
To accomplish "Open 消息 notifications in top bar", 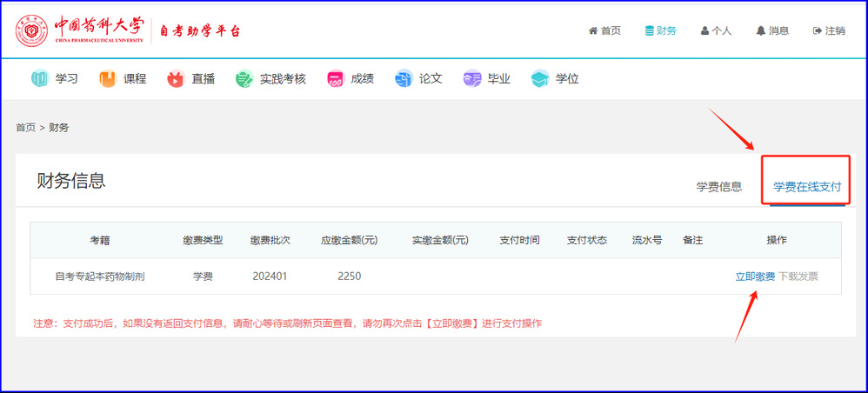I will [x=772, y=30].
